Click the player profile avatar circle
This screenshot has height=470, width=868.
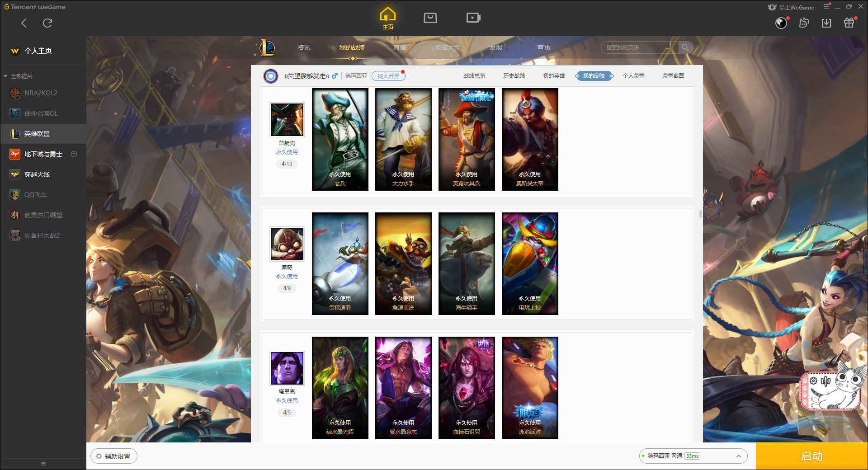271,76
